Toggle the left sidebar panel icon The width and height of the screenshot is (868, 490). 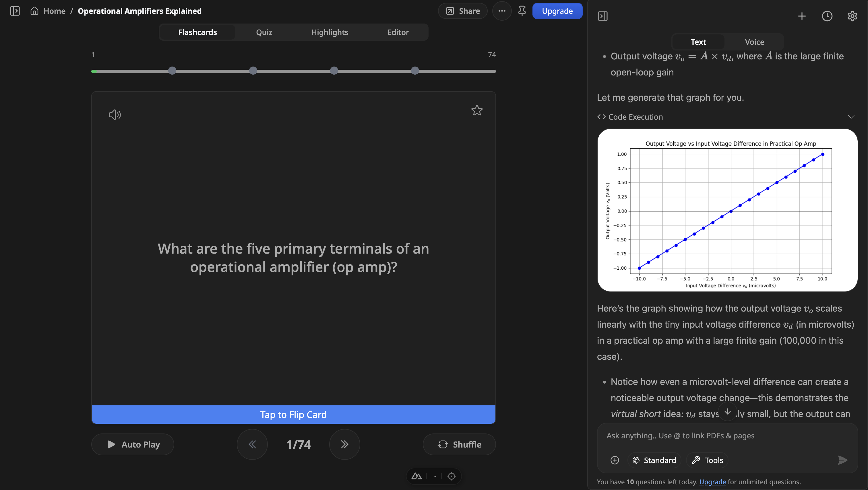click(15, 11)
